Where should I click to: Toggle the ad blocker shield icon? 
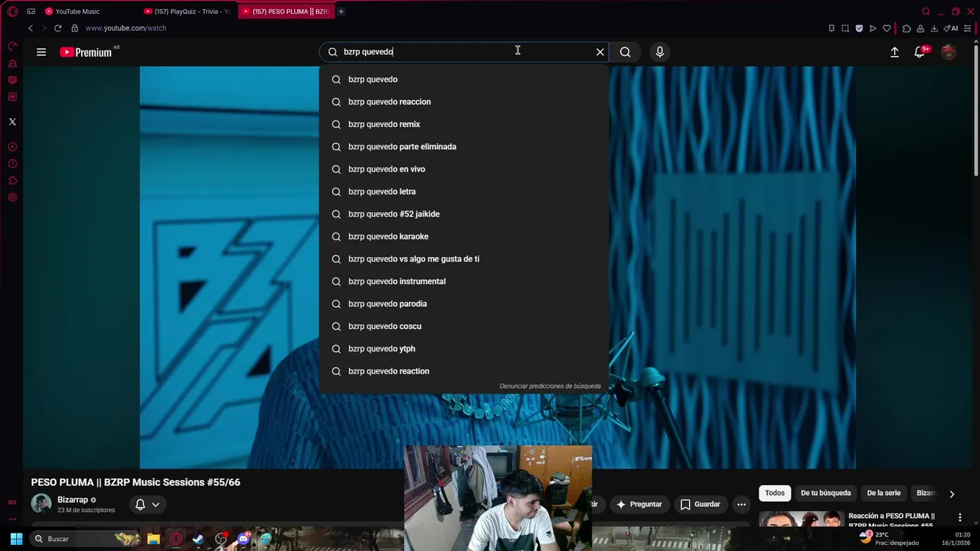coord(859,28)
